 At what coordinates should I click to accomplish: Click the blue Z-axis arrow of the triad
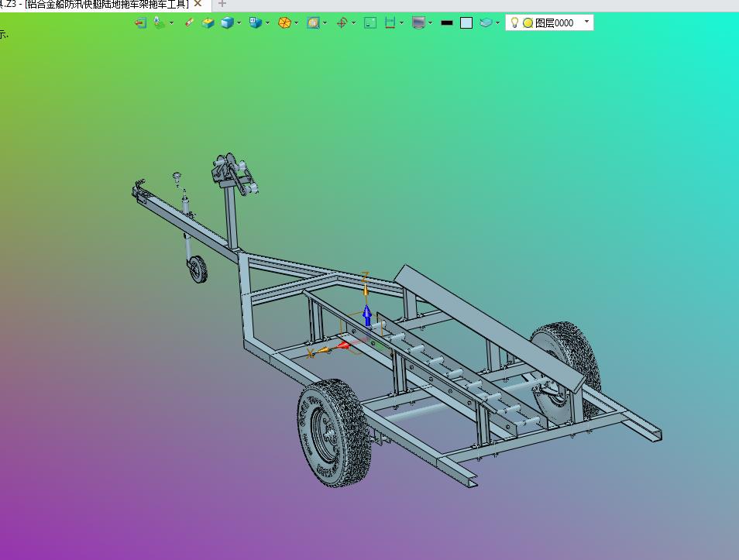tap(367, 315)
